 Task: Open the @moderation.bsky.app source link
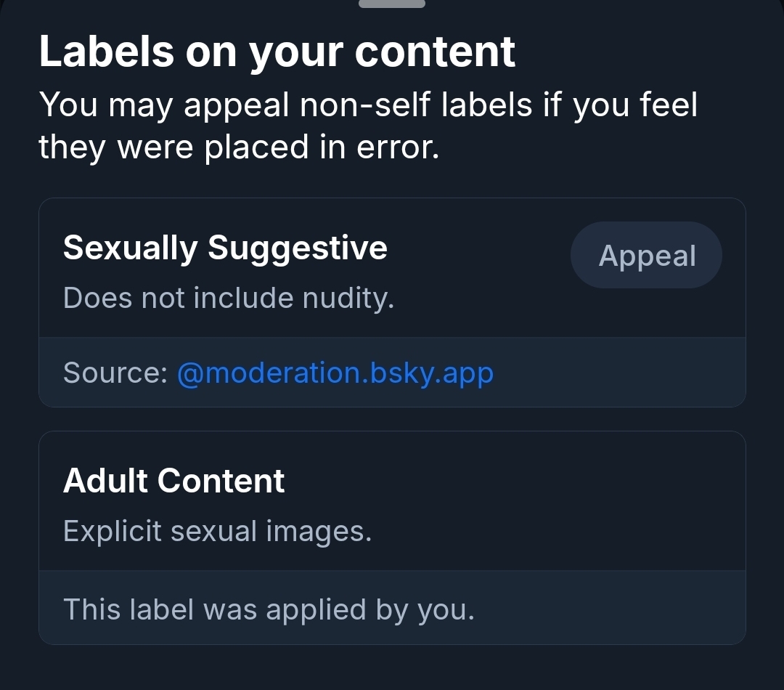335,373
